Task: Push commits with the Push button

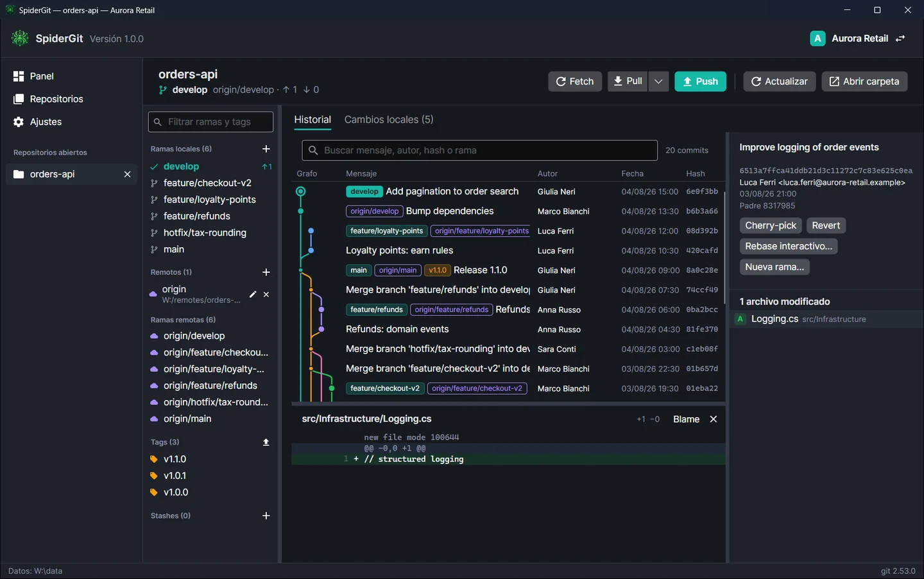Action: [700, 82]
